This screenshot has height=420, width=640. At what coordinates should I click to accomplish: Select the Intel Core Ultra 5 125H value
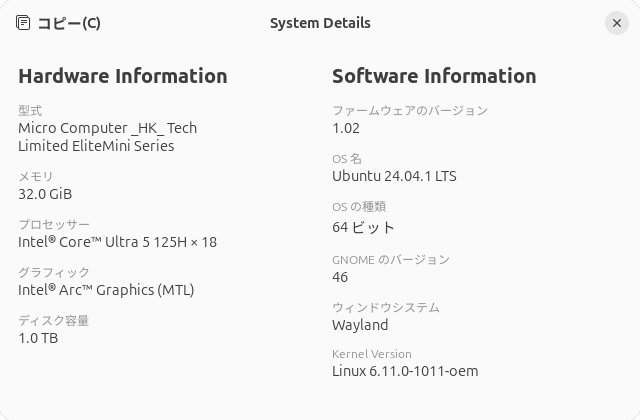click(118, 242)
